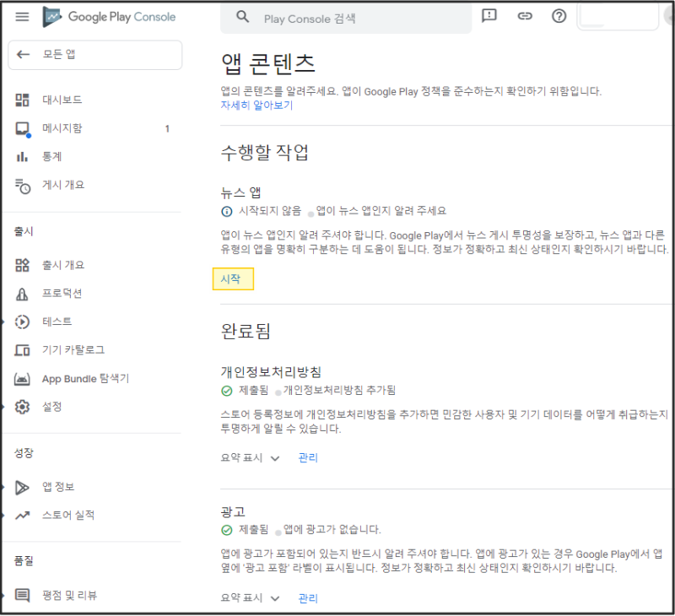
Task: Click the 수행할 작업 section heading
Action: tap(265, 153)
